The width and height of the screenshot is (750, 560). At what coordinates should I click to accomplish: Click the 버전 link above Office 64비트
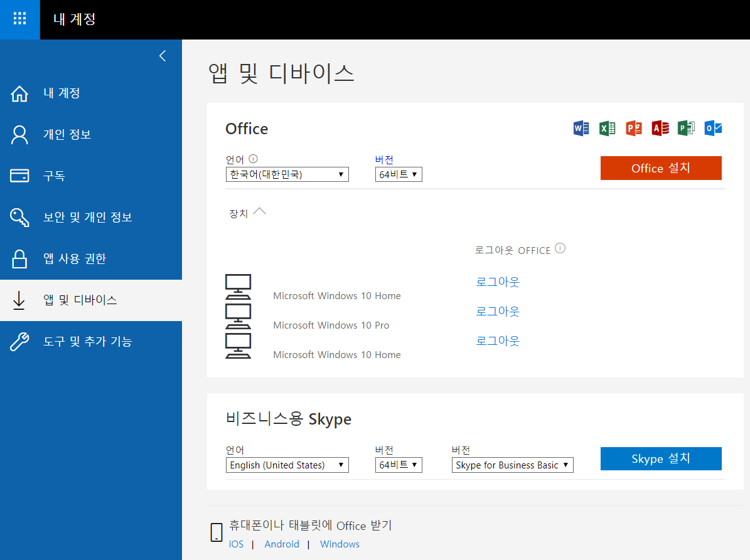pyautogui.click(x=384, y=159)
